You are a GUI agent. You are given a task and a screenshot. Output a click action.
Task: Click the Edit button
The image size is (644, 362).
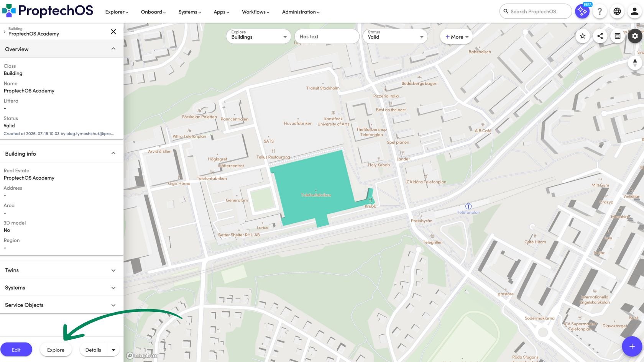coord(16,350)
